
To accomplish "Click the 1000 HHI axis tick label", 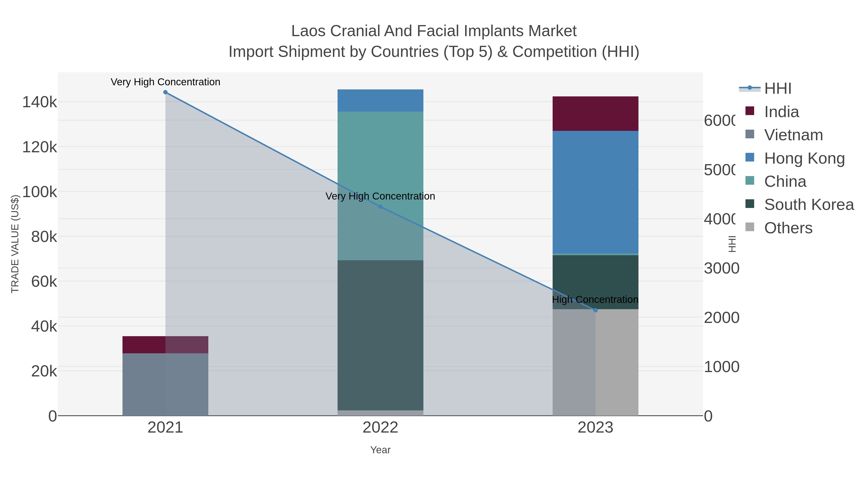I will [721, 367].
